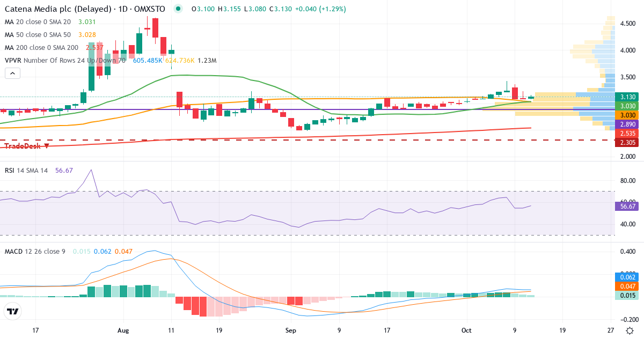The width and height of the screenshot is (644, 338).
Task: Open chart settings gear icon
Action: [629, 330]
